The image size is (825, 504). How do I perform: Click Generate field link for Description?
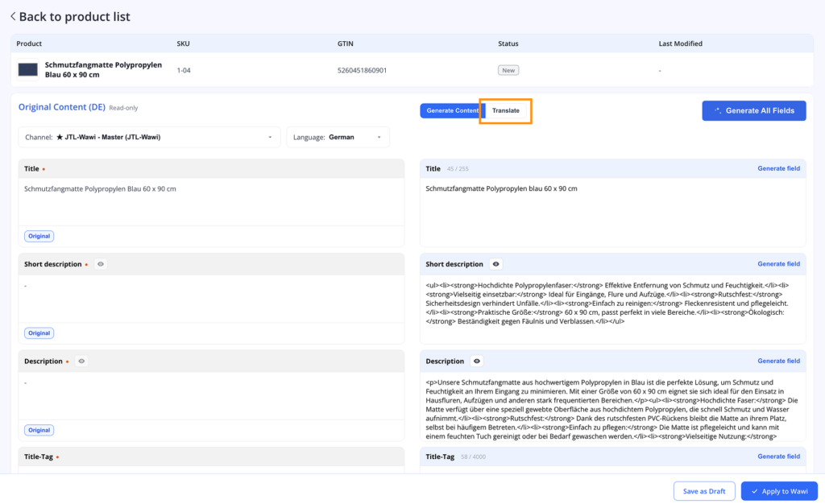click(779, 361)
